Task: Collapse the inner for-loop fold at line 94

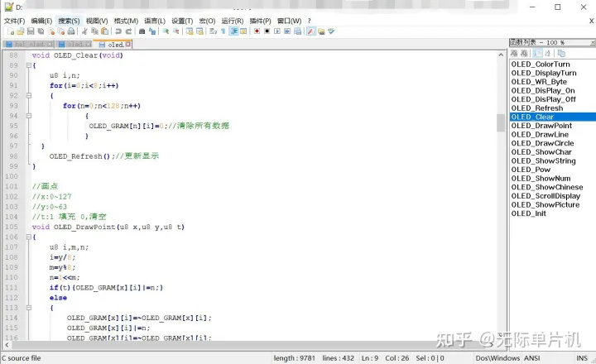Action: (28, 116)
